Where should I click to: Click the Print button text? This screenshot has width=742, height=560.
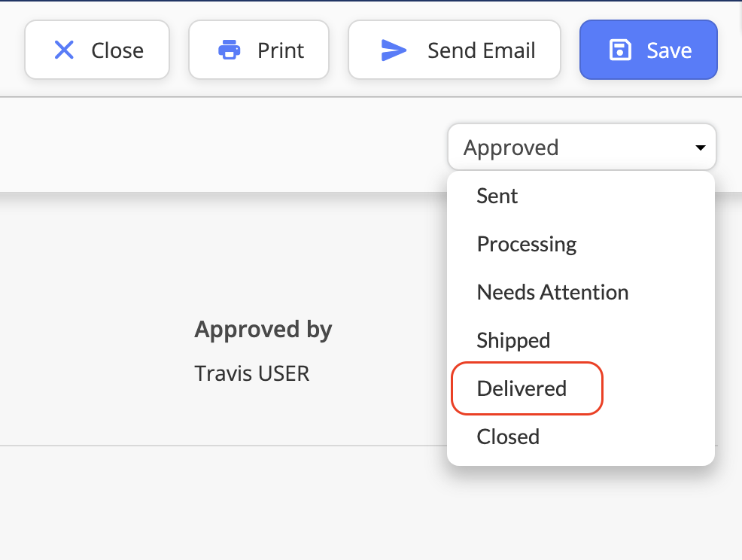pyautogui.click(x=281, y=50)
